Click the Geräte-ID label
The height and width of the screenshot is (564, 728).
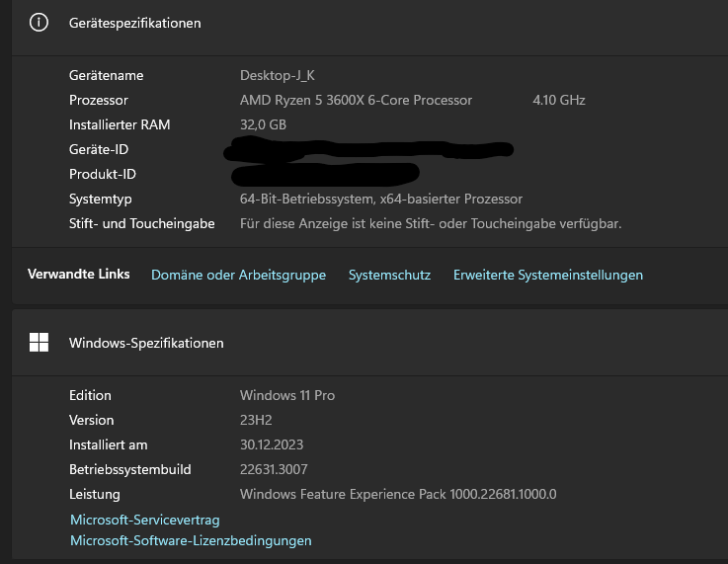click(99, 149)
